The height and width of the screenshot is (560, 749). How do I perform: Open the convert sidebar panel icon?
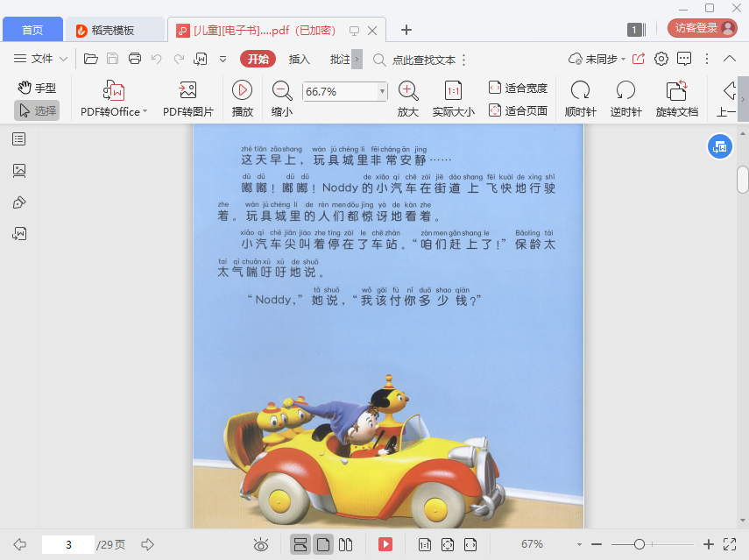(x=19, y=234)
